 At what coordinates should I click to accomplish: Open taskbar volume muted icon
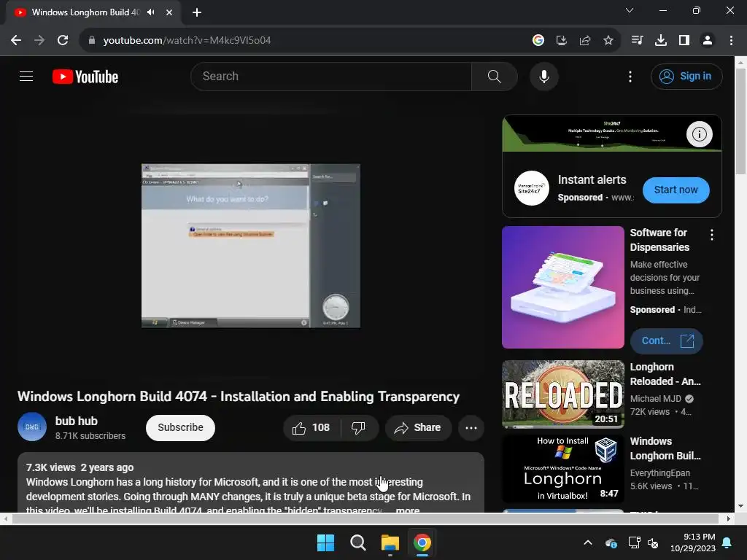653,542
